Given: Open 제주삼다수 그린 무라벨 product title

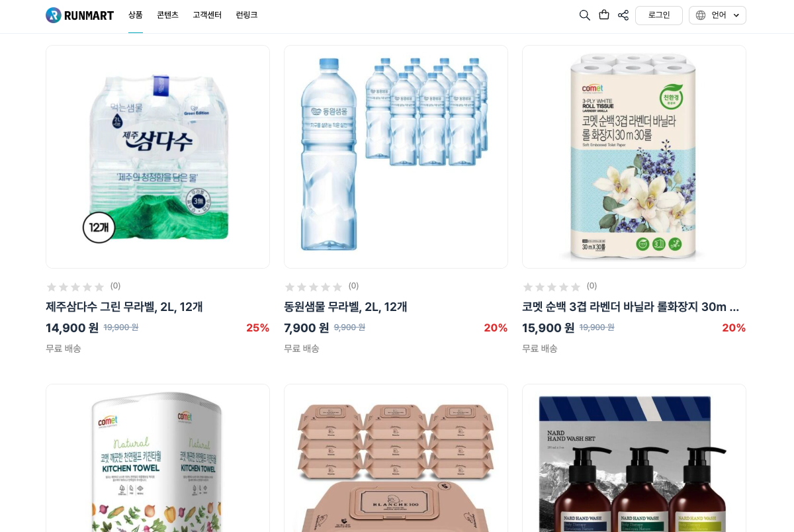Looking at the screenshot, I should tap(124, 306).
